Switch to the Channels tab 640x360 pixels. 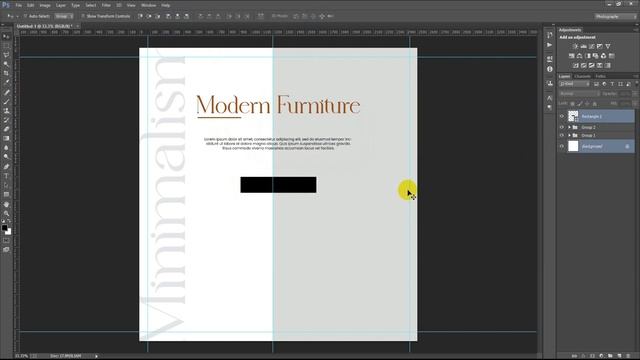pyautogui.click(x=582, y=76)
